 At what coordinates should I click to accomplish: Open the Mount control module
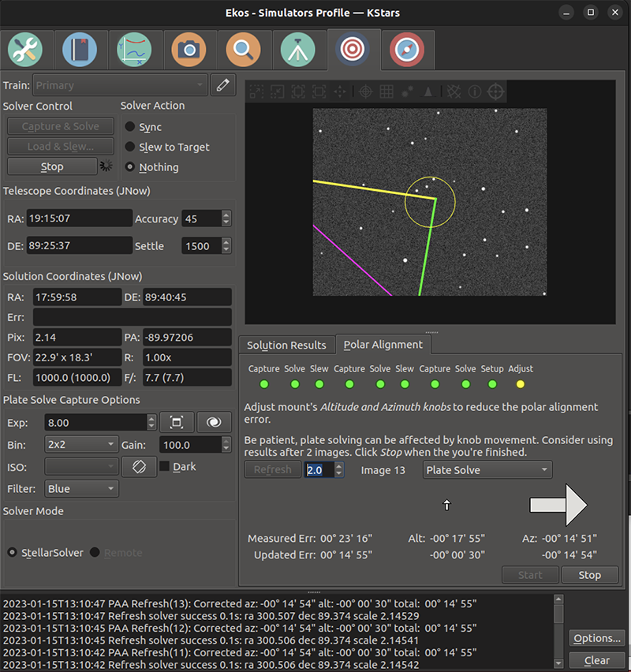(297, 48)
